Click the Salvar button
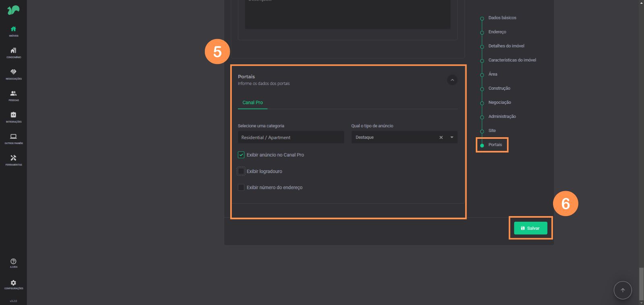The image size is (644, 305). click(x=530, y=228)
